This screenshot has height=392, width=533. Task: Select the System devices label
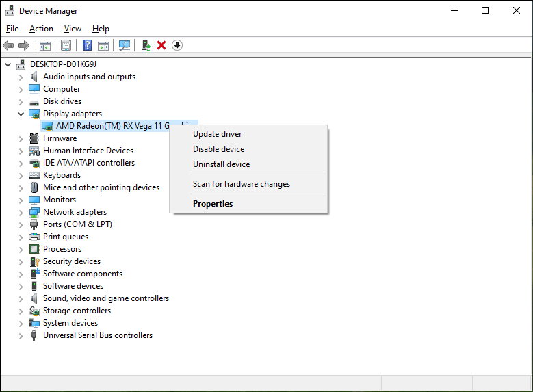coord(70,323)
